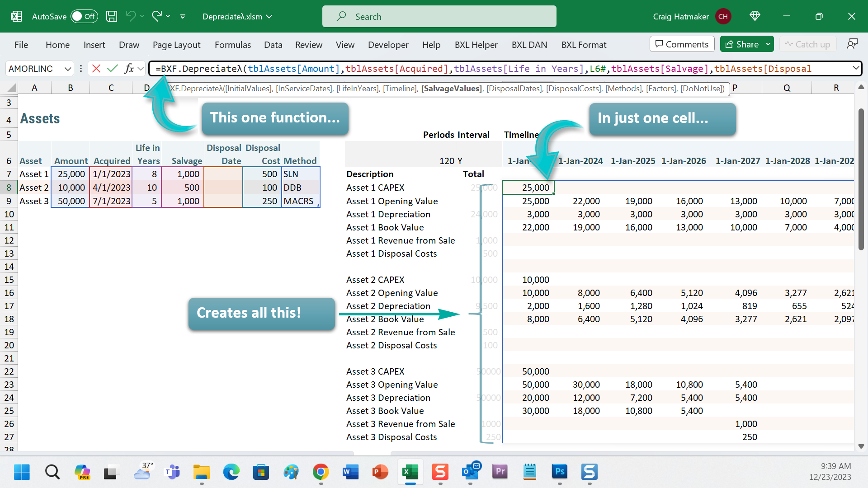Viewport: 868px width, 488px height.
Task: Toggle the AutoSave switch
Action: click(x=84, y=17)
